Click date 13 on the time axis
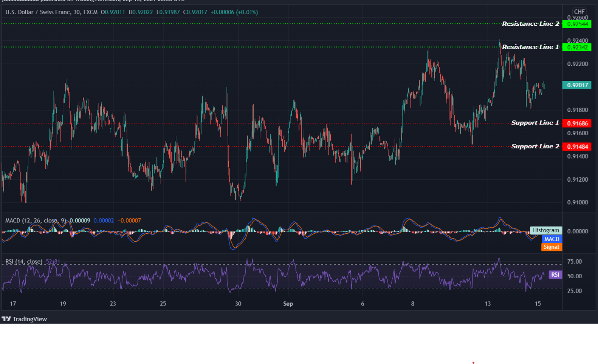This screenshot has width=598, height=364. coord(488,304)
